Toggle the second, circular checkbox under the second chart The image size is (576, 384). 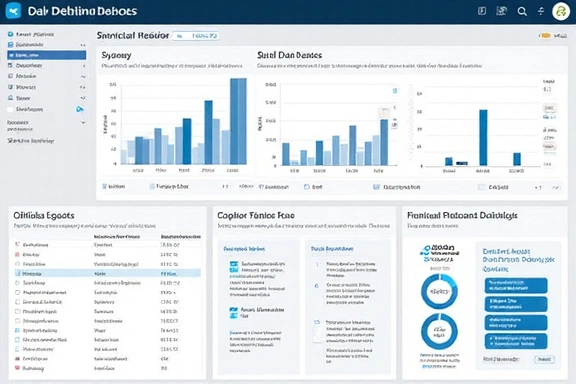pos(307,187)
